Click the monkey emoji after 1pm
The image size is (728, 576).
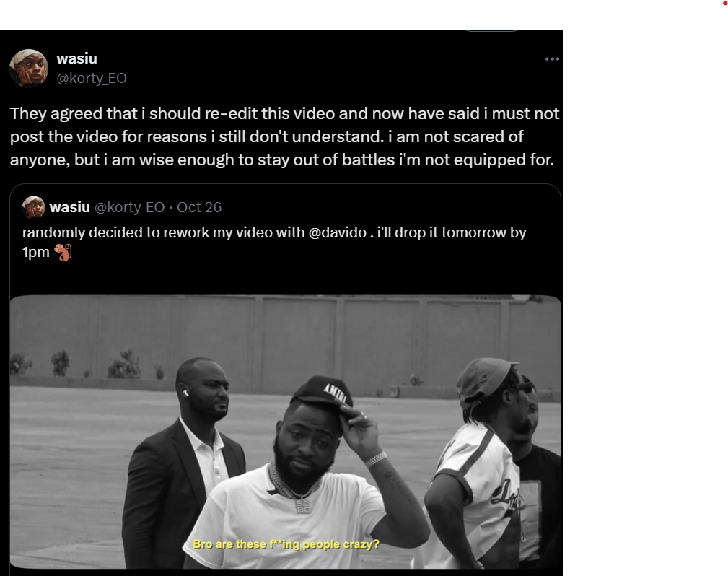coord(63,253)
